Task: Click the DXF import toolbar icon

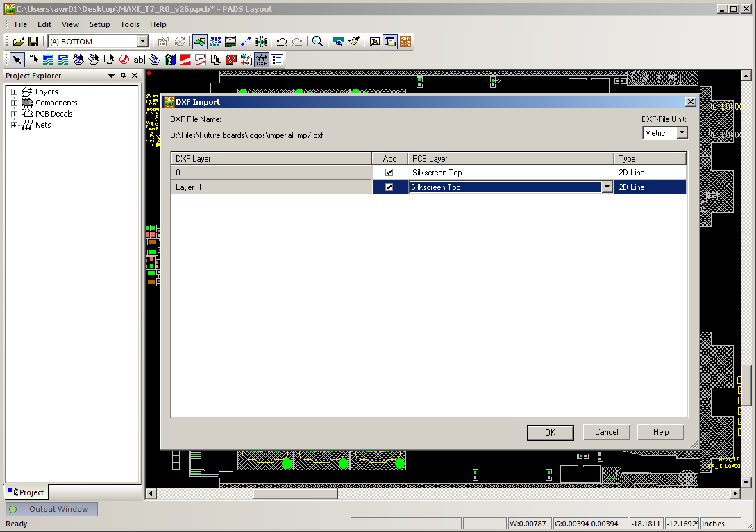Action: coord(262,60)
